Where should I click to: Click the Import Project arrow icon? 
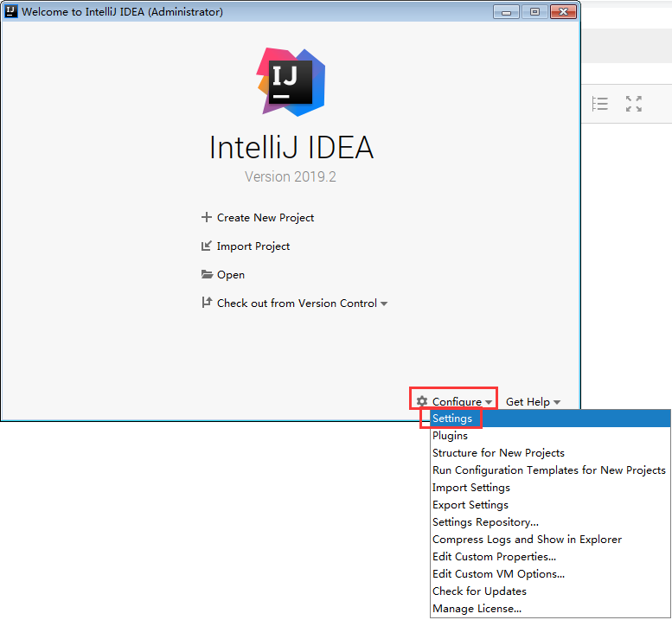coord(207,246)
